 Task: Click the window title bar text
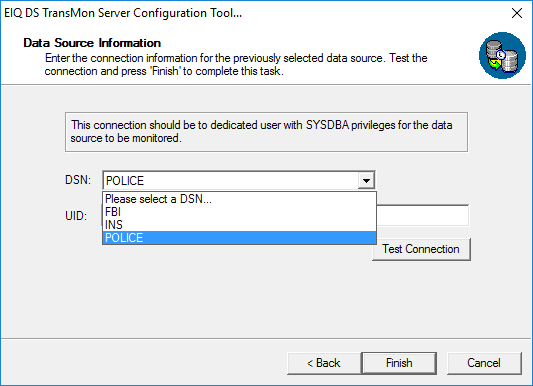click(123, 13)
